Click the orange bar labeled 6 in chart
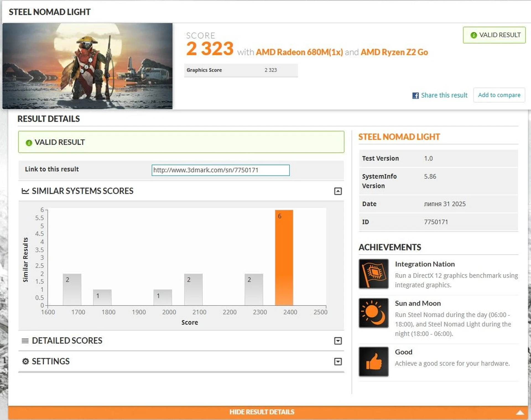Image resolution: width=531 pixels, height=420 pixels. [x=284, y=258]
